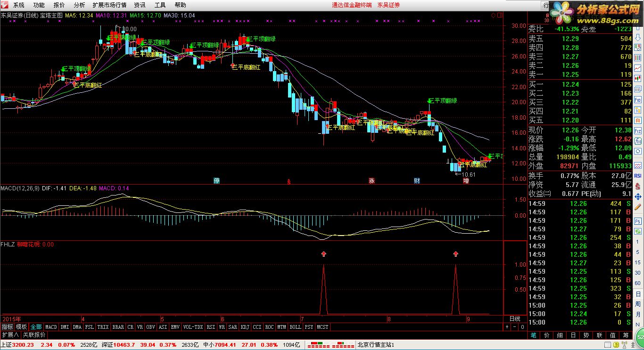The width and height of the screenshot is (644, 350).
Task: Click the '停' event marker on chart
Action: point(217,180)
